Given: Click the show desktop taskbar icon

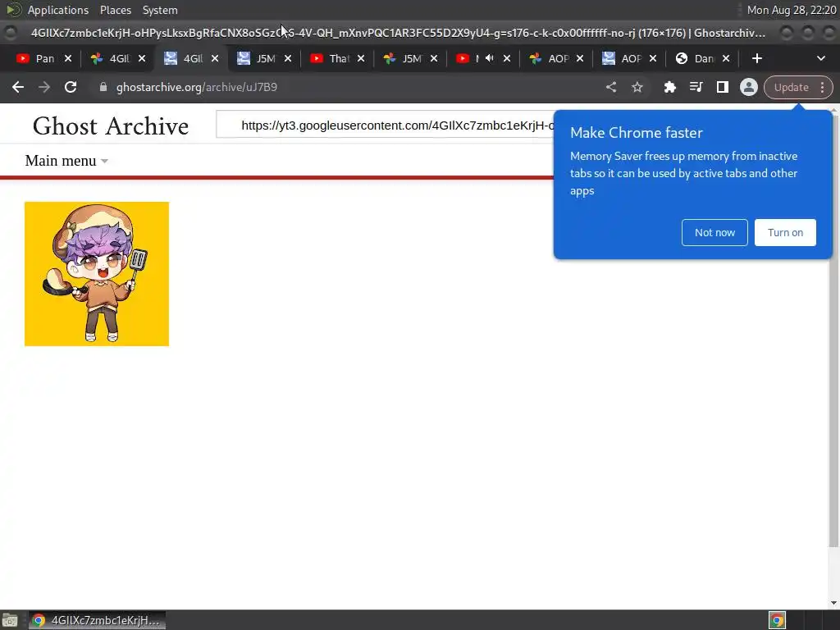Looking at the screenshot, I should [10, 621].
